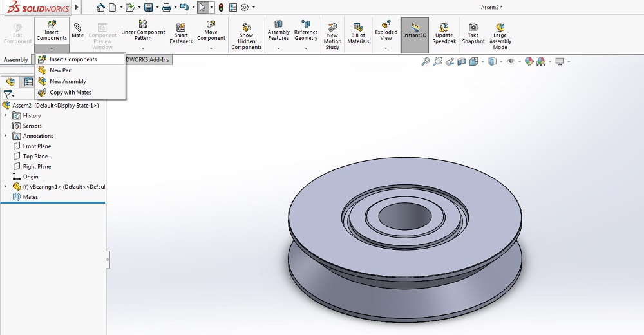Open the filter funnel dropdown
Viewport: 644px width, 335px height.
[x=8, y=94]
